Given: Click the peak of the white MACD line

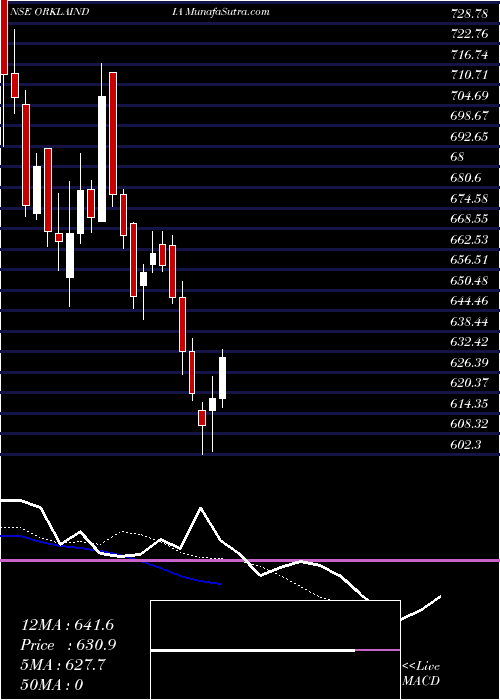Looking at the screenshot, I should pyautogui.click(x=201, y=508).
